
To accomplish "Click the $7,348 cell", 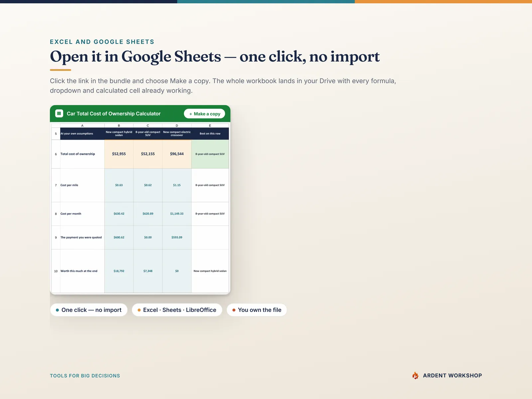I will [148, 271].
